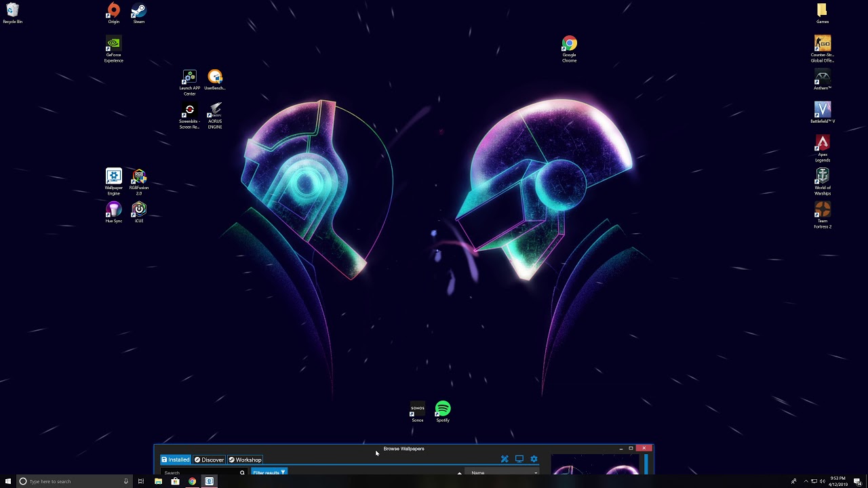Image resolution: width=868 pixels, height=488 pixels.
Task: Open the wallpaper editor tools icon
Action: point(505,459)
